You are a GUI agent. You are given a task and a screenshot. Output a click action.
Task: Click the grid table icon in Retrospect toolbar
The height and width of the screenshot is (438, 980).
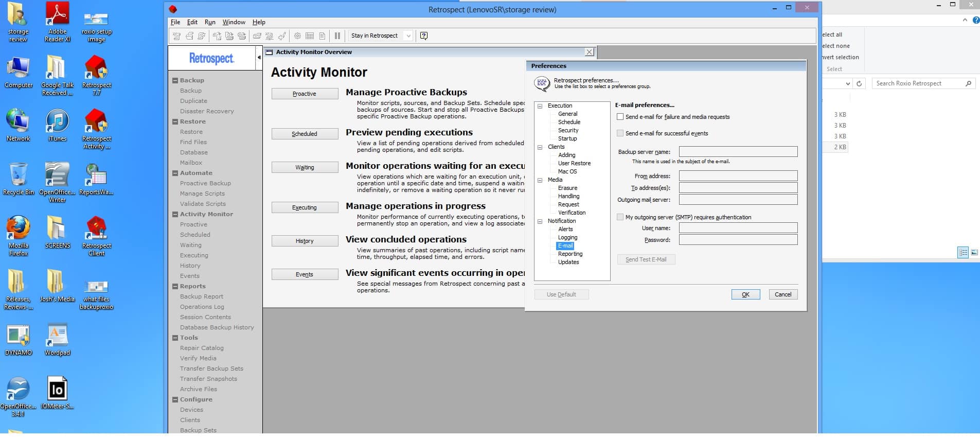310,36
